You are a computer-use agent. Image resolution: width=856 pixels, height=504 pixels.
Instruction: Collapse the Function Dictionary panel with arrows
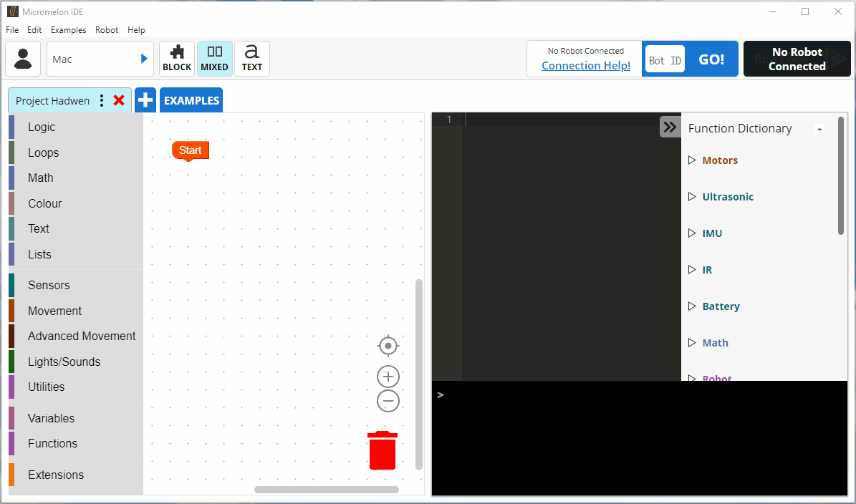(x=670, y=127)
